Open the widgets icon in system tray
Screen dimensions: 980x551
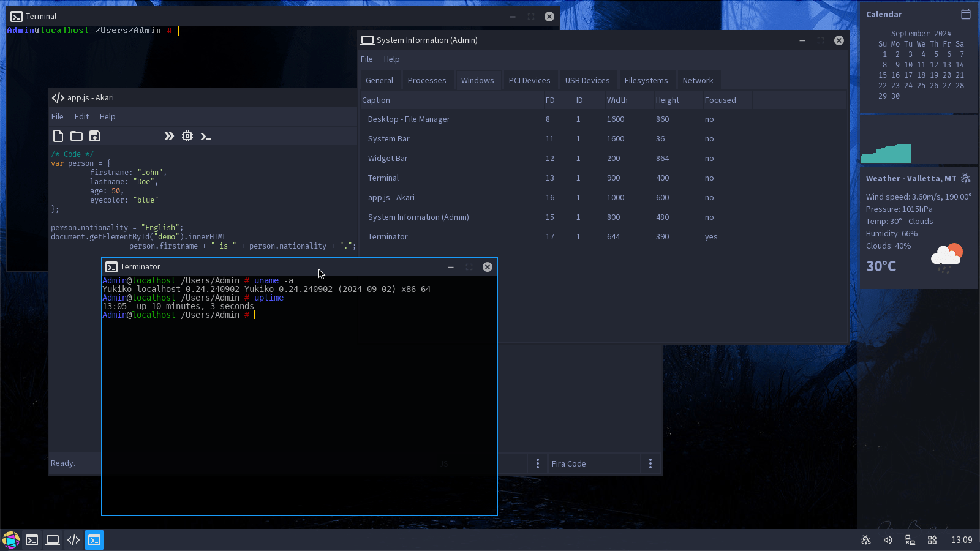coord(932,540)
